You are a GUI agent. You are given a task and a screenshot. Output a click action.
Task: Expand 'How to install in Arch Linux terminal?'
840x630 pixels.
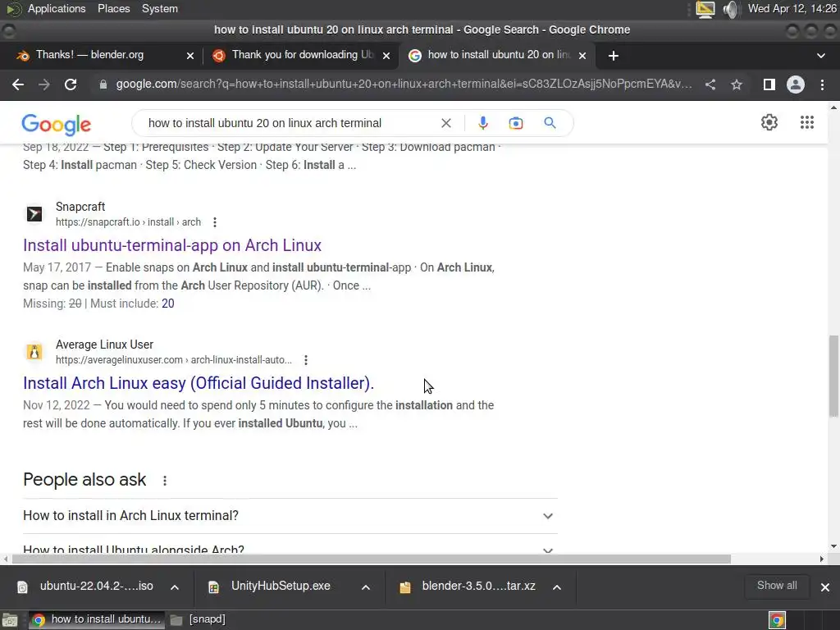290,516
